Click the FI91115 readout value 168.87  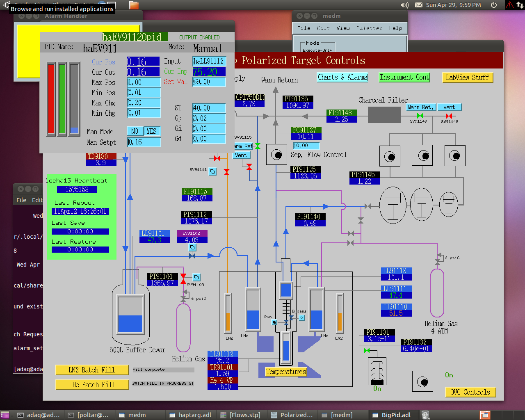tap(197, 198)
